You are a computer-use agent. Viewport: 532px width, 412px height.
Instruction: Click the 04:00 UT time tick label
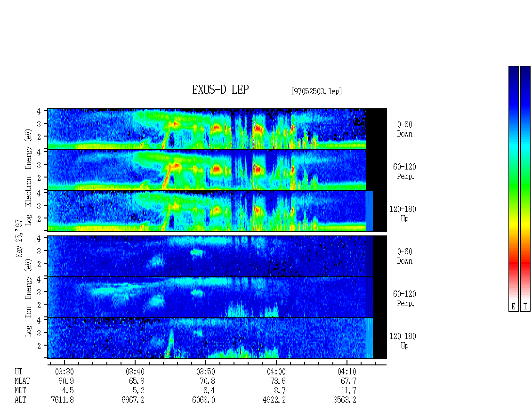pos(276,372)
